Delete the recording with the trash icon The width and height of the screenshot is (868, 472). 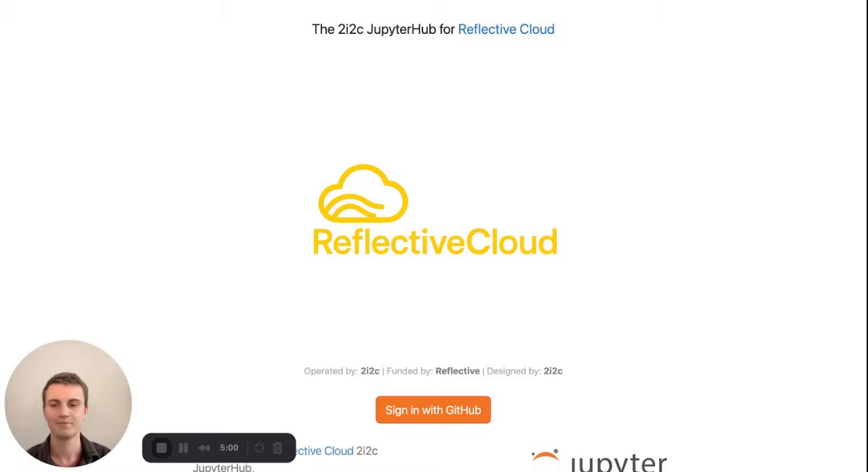(277, 448)
